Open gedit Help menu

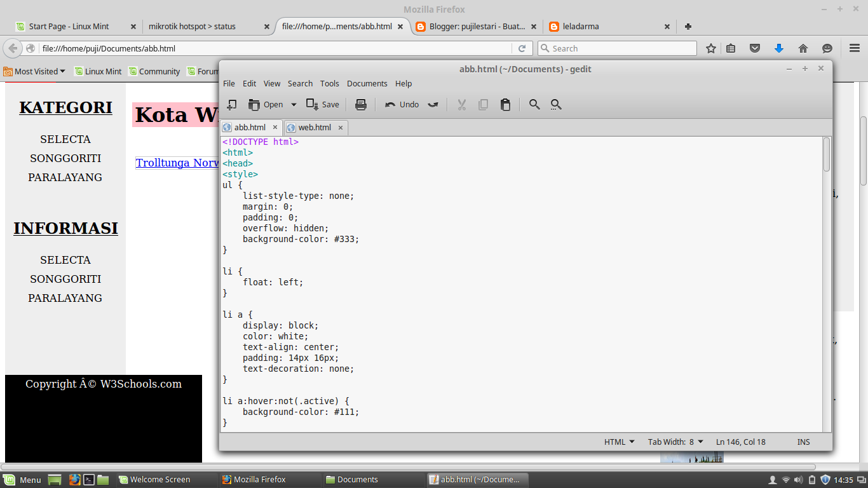coord(403,83)
